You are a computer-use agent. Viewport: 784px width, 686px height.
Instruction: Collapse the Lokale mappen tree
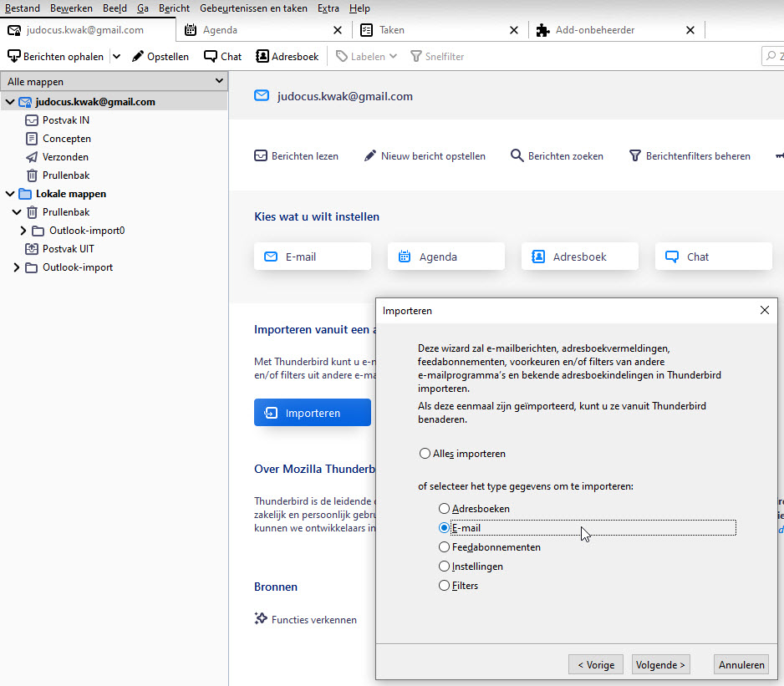(x=9, y=194)
